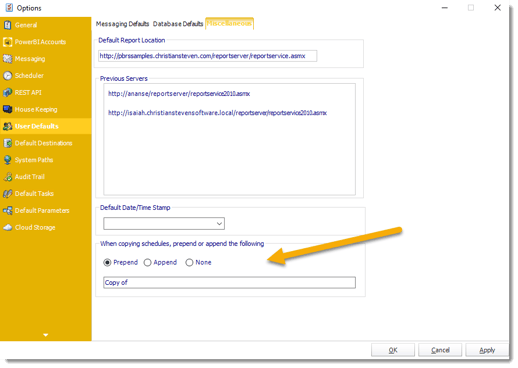Click the Apply button
518x368 pixels.
click(x=487, y=350)
